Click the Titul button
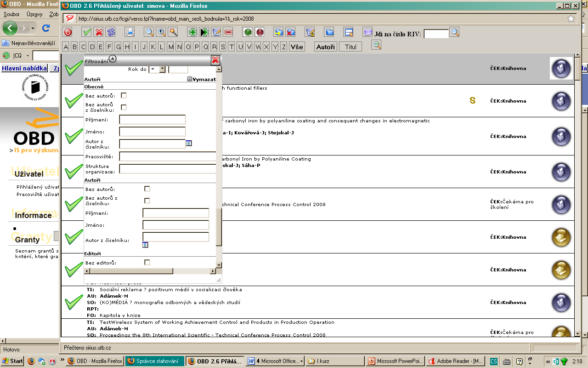588x368 pixels. [351, 46]
